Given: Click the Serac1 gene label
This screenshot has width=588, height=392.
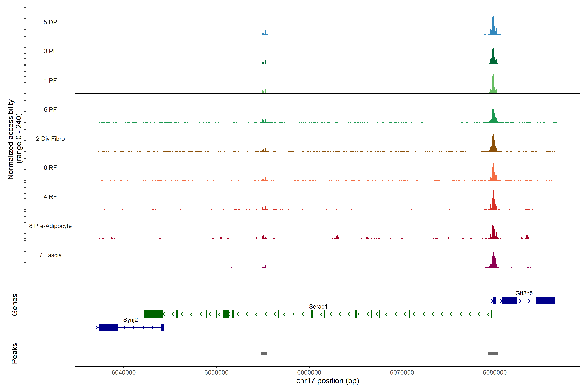Looking at the screenshot, I should (x=318, y=307).
